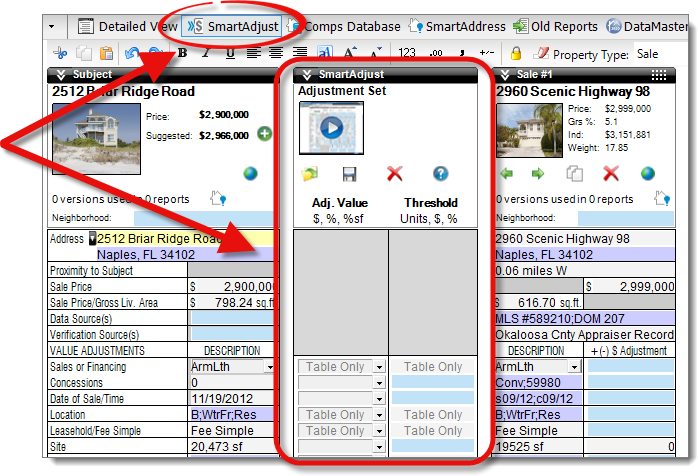Move Sale #1 right with green arrow
The width and height of the screenshot is (698, 476).
[539, 174]
